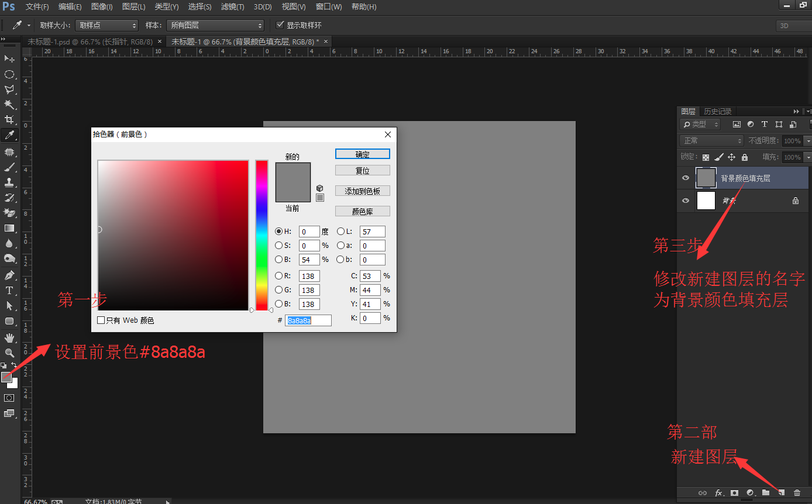Open the 样本 所有图层 dropdown
Viewport: 812px width, 504px height.
[x=215, y=25]
